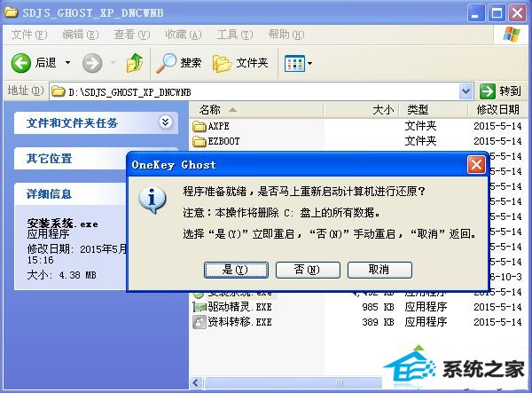Click the horizontal scrollbar left arrow
532x393 pixels.
[x=196, y=383]
